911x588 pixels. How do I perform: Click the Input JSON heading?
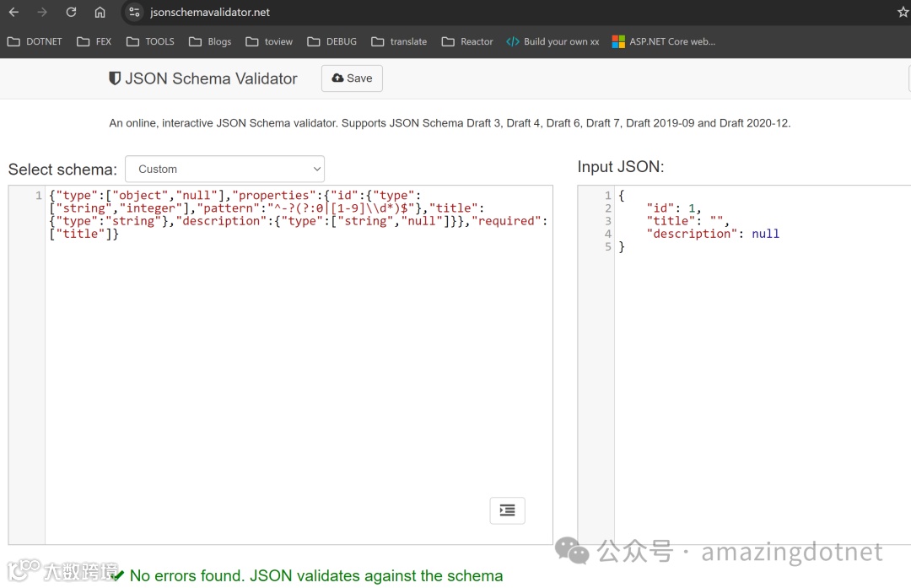[x=621, y=167]
